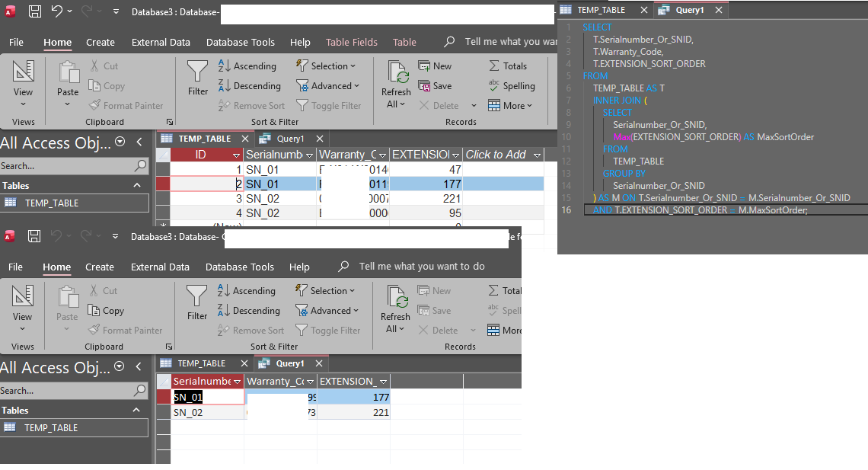Click Paste in upper window ribbon
This screenshot has height=470, width=868.
pyautogui.click(x=68, y=84)
